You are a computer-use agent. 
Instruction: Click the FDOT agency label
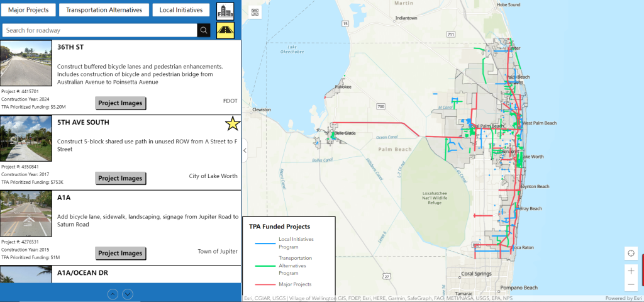click(230, 101)
